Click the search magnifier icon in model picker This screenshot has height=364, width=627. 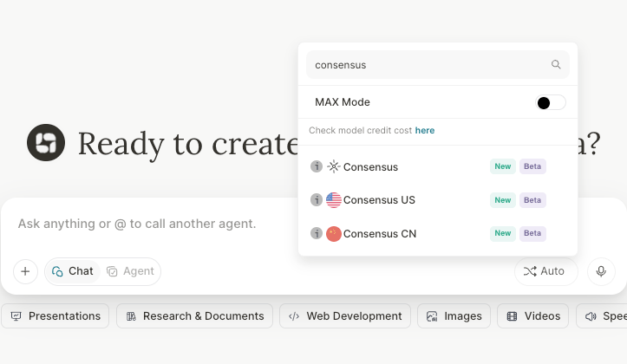(x=556, y=64)
